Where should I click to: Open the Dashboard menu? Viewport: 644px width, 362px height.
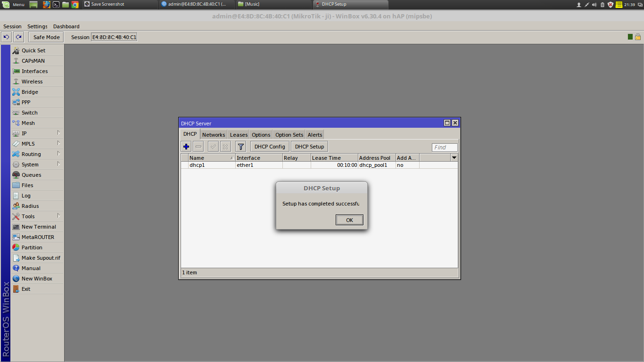66,26
